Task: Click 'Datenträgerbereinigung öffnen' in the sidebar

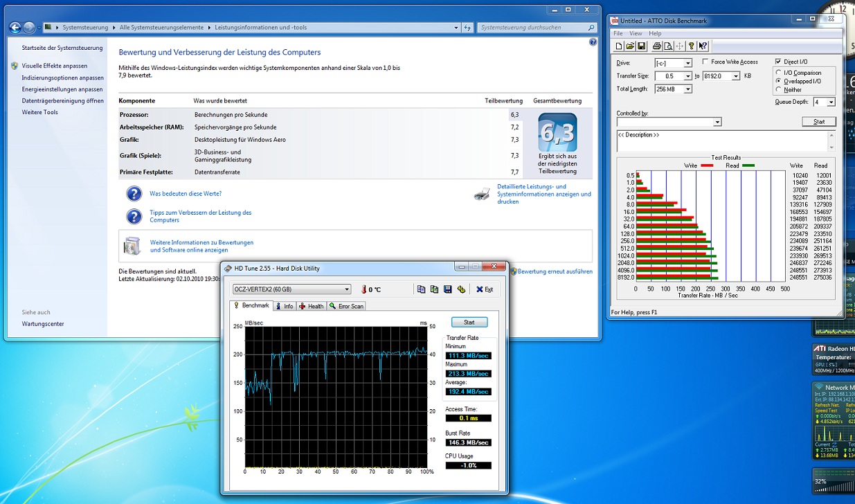Action: pos(63,100)
